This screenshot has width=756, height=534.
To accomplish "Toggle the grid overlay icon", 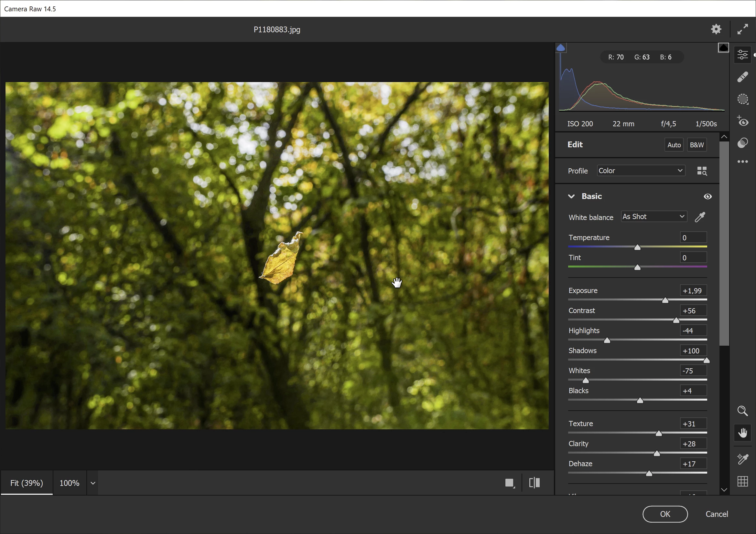I will (742, 481).
